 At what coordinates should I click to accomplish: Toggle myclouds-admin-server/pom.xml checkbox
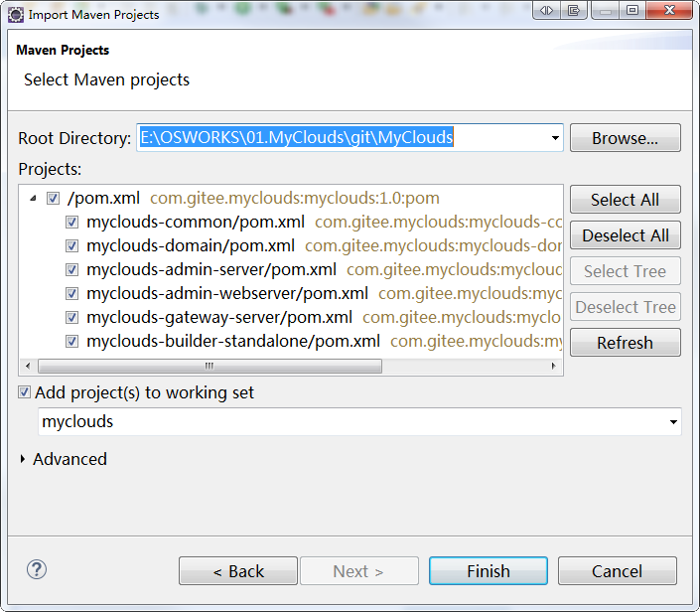pyautogui.click(x=71, y=270)
